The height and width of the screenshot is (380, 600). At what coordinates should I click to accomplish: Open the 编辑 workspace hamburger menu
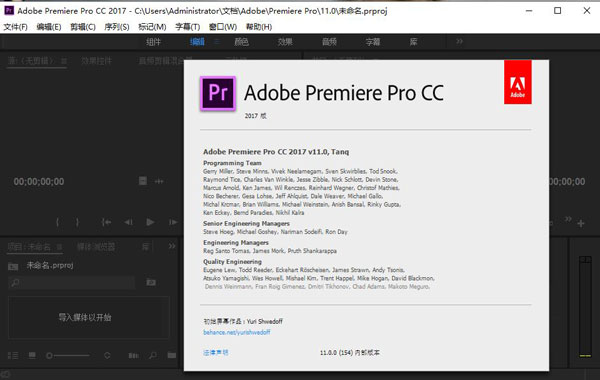217,42
